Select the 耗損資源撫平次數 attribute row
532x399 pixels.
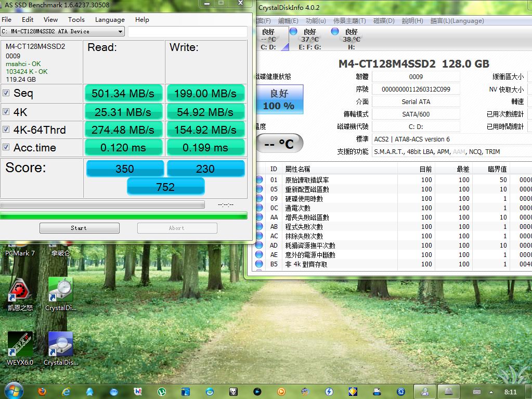coord(394,246)
